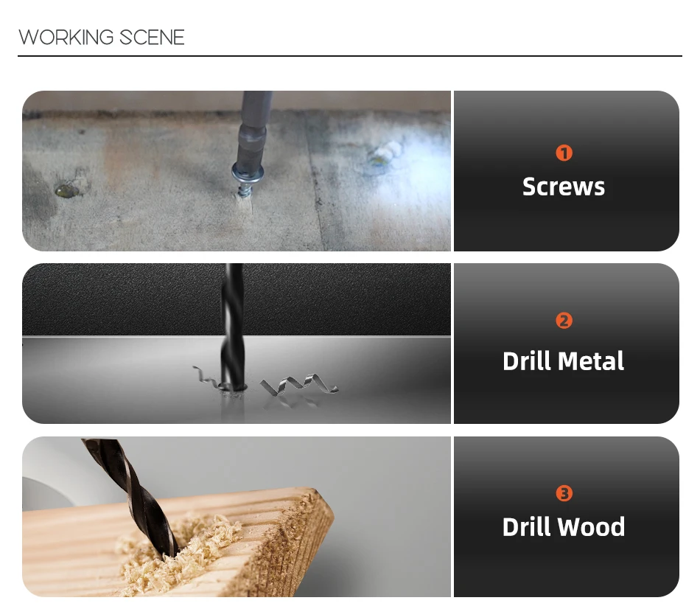Click the sawdust pile on the wood
Screen dimensions: 700x606
pyautogui.click(x=178, y=554)
